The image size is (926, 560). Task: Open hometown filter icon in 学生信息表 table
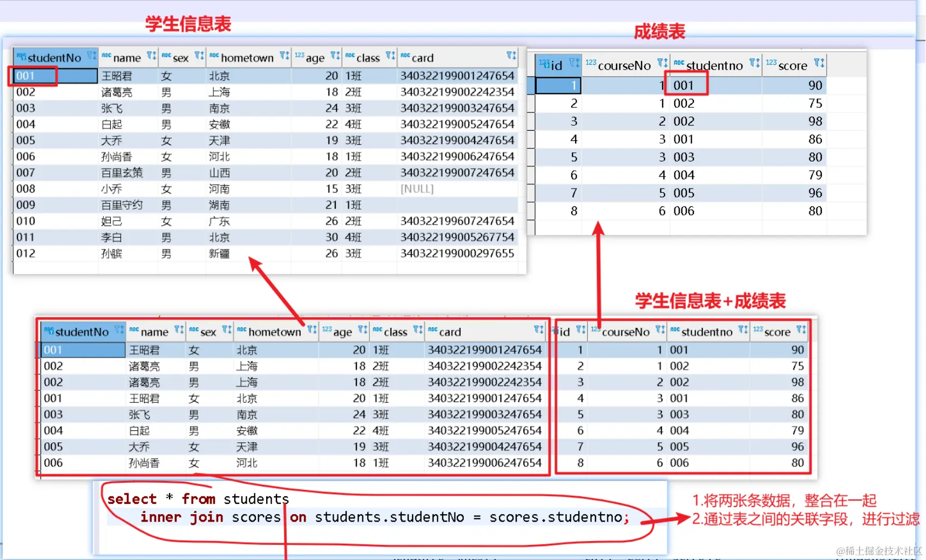pyautogui.click(x=284, y=55)
